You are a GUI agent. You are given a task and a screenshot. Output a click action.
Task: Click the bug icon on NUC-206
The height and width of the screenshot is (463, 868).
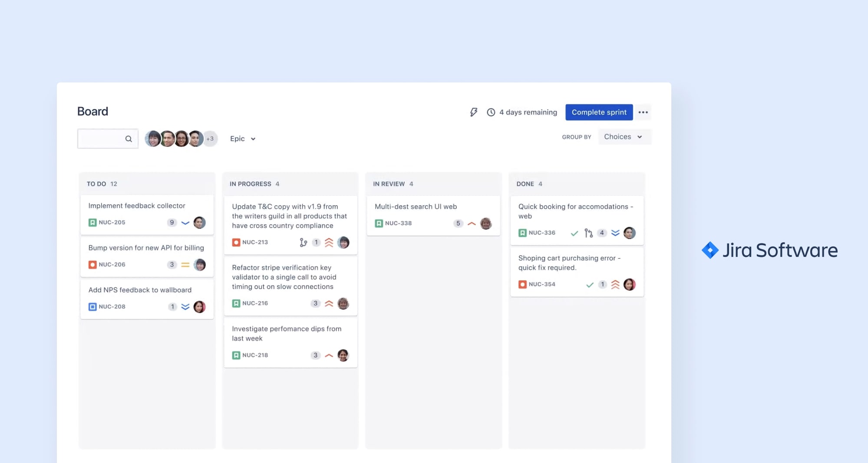coord(92,265)
